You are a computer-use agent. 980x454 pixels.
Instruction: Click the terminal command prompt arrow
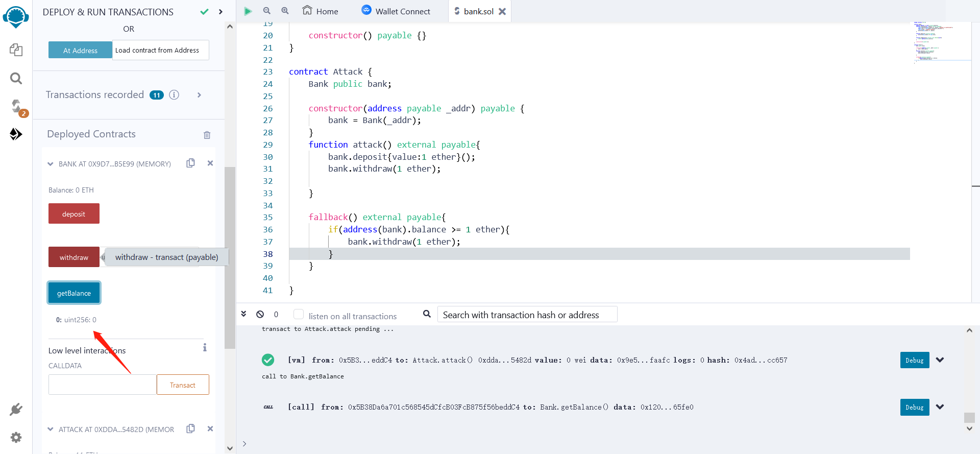coord(244,444)
